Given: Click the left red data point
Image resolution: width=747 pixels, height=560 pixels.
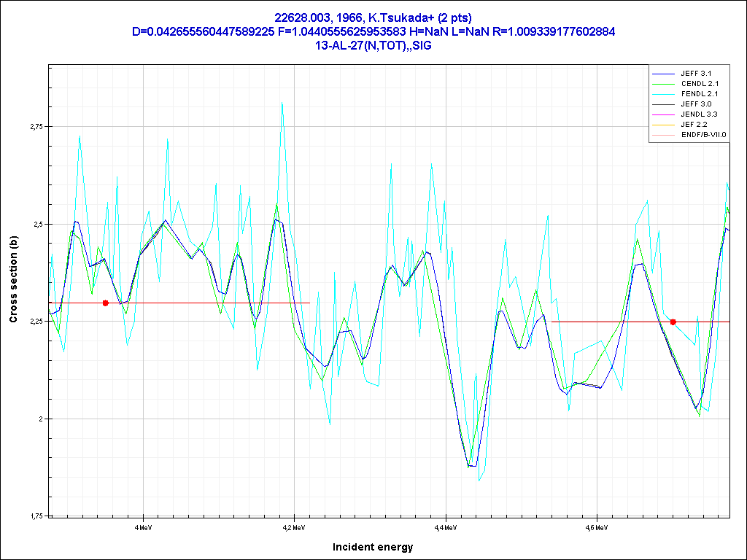Looking at the screenshot, I should tap(106, 303).
